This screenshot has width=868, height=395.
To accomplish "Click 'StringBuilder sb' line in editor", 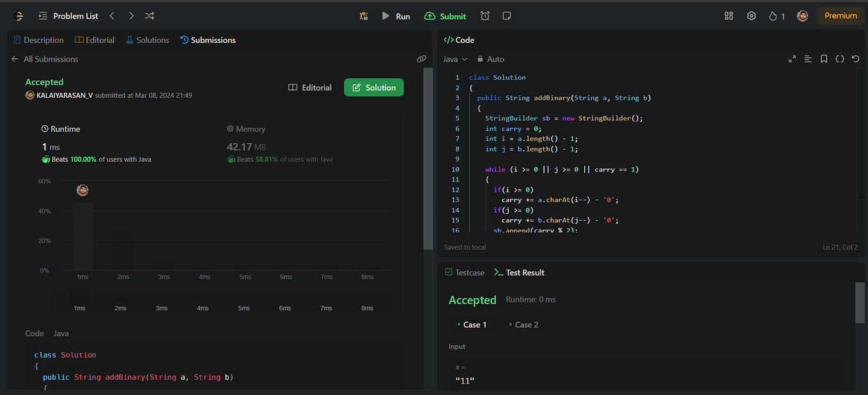I will [x=564, y=118].
